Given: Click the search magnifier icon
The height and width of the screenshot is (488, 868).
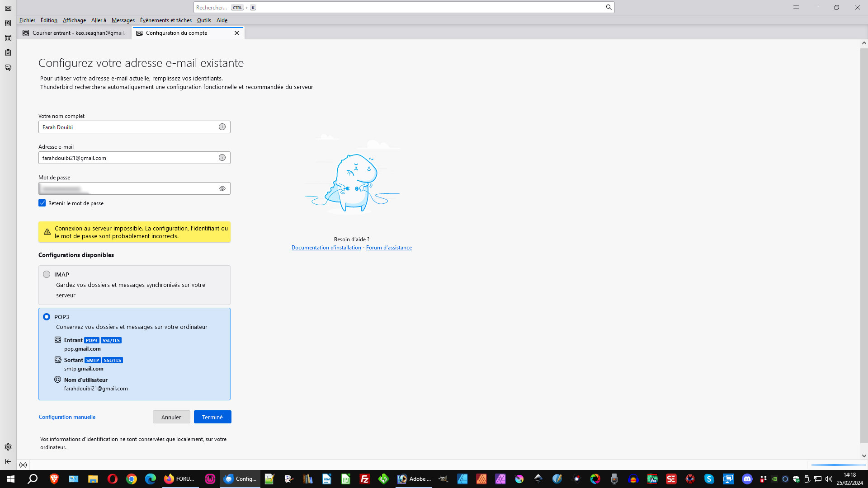Looking at the screenshot, I should [x=609, y=7].
